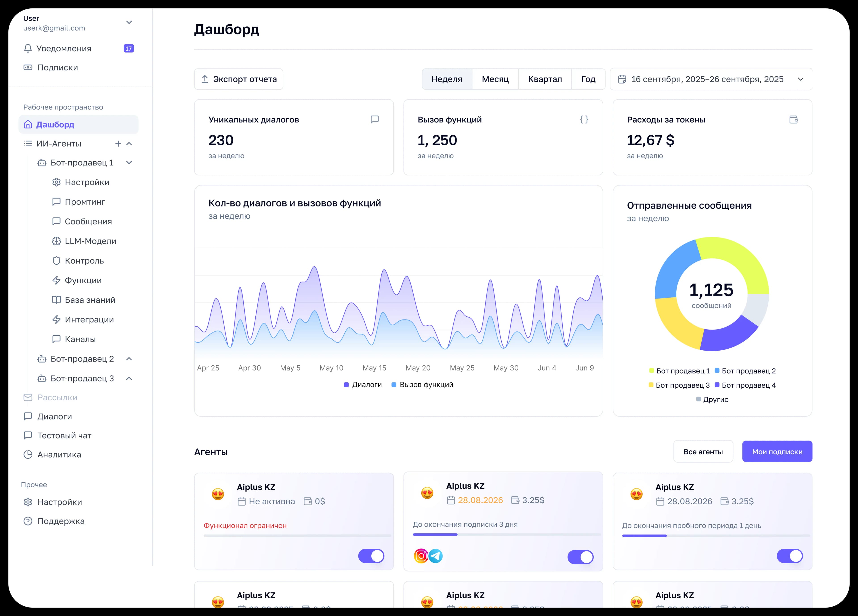The width and height of the screenshot is (858, 616).
Task: Switch to the Месяц tab
Action: click(x=495, y=79)
